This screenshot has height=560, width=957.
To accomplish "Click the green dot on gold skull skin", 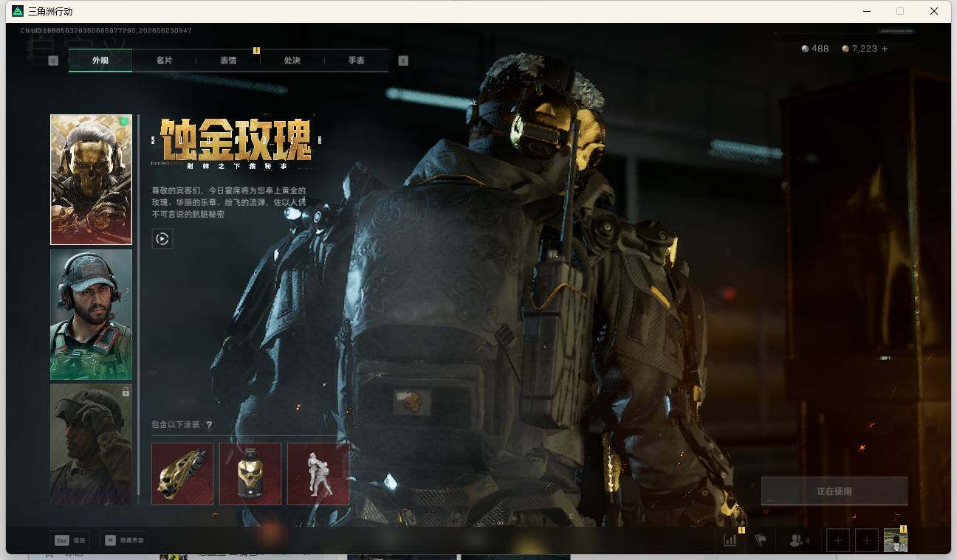I will point(124,121).
